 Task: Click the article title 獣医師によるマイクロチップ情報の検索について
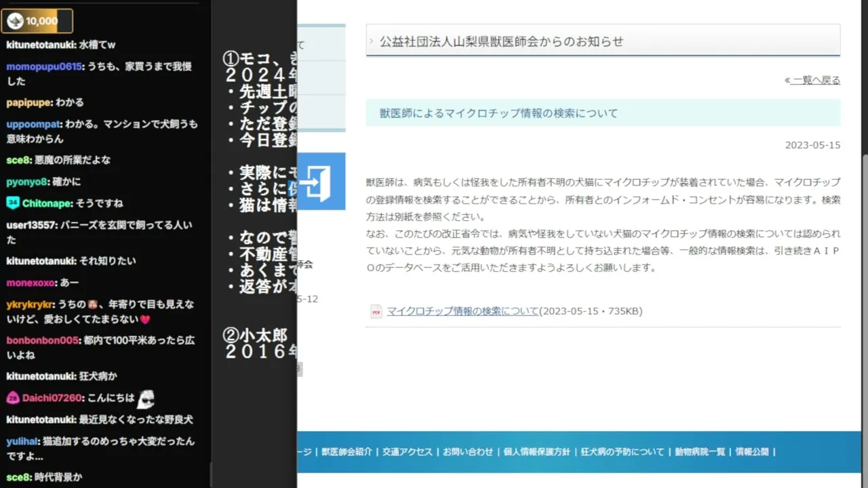click(498, 113)
